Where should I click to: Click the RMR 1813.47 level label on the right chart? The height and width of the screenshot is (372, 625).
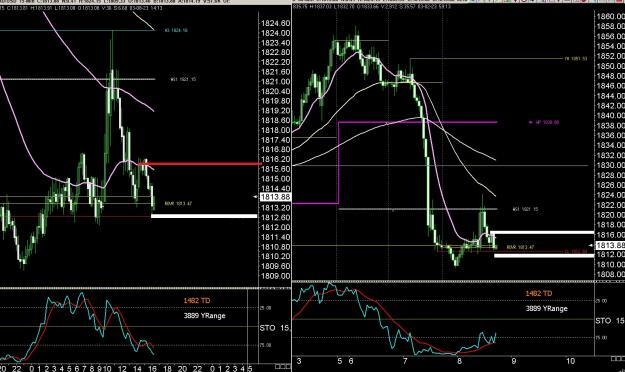pyautogui.click(x=520, y=247)
